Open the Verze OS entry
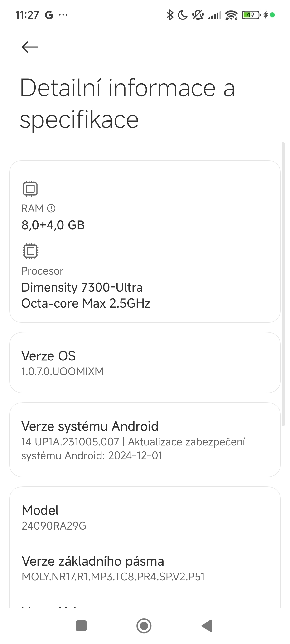Image resolution: width=290 pixels, height=644 pixels. [145, 363]
